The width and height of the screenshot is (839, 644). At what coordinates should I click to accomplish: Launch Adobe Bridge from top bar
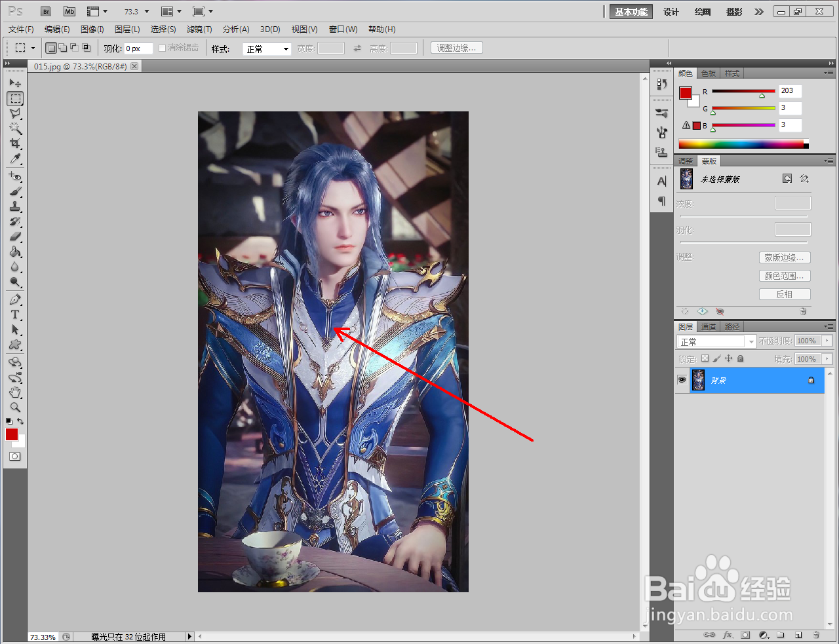[x=46, y=12]
